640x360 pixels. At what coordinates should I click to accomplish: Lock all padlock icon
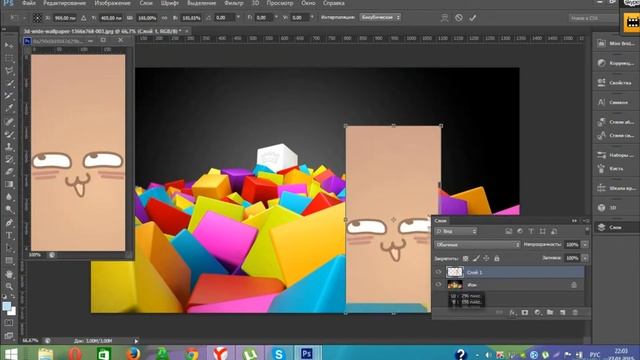(x=497, y=258)
